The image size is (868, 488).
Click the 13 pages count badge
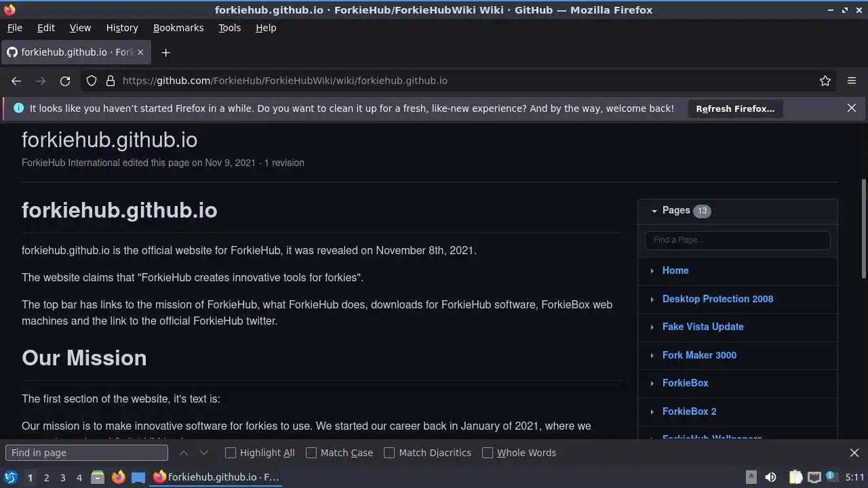(x=702, y=211)
